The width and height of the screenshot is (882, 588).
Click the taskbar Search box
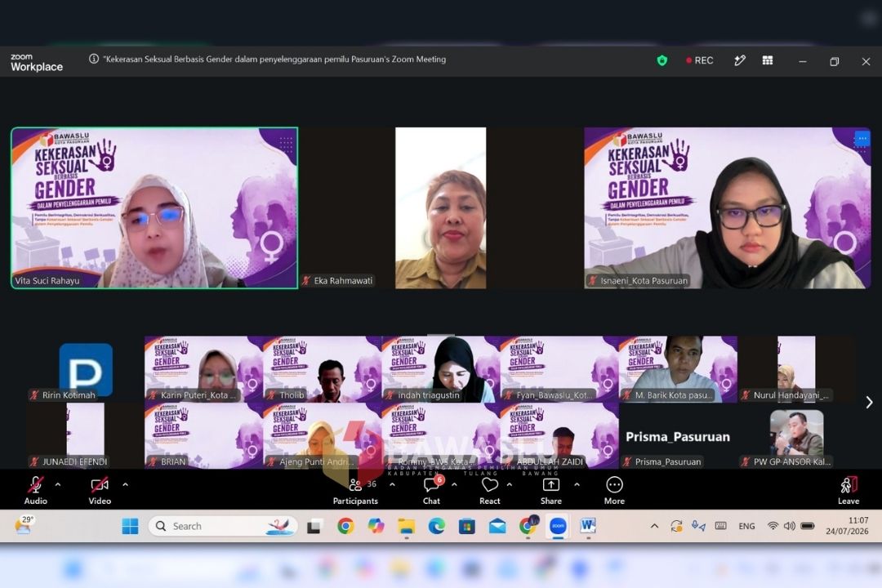[223, 526]
